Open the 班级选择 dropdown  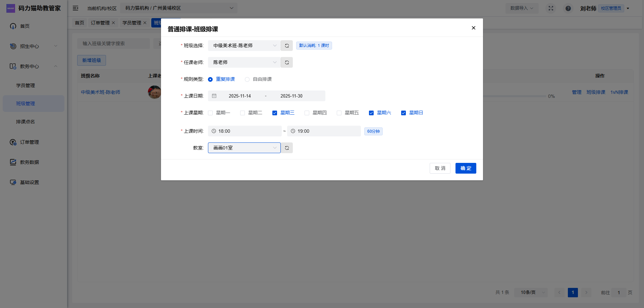click(244, 46)
